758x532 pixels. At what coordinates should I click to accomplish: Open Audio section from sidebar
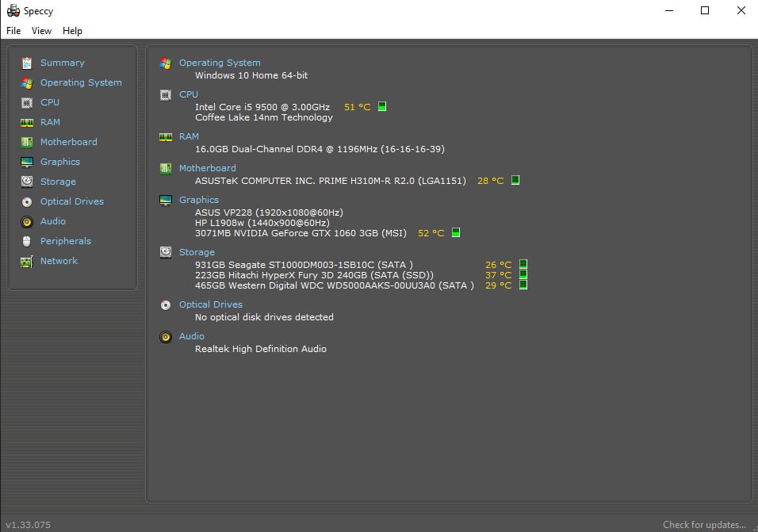pyautogui.click(x=52, y=221)
